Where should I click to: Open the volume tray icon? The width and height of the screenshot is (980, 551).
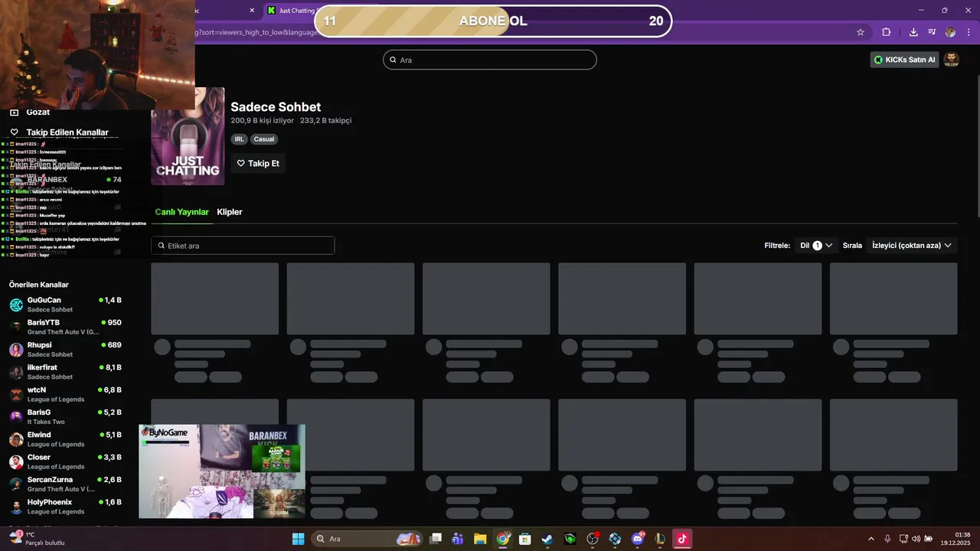(916, 539)
